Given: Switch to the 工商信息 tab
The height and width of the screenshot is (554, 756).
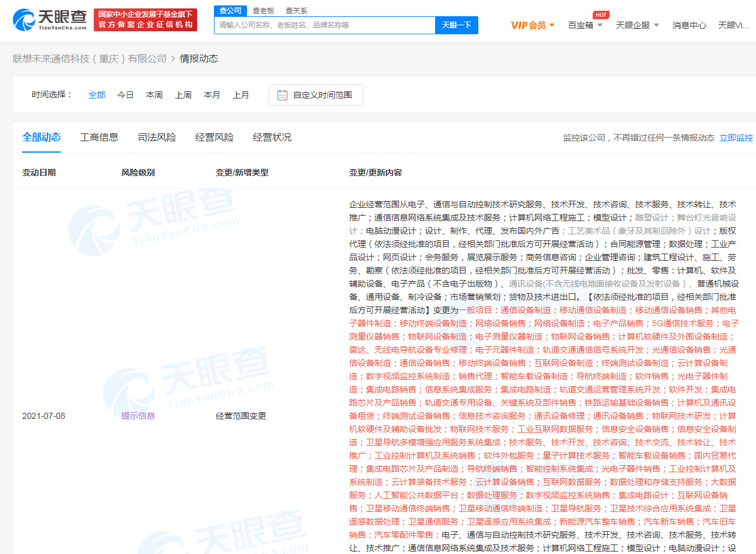Looking at the screenshot, I should click(x=99, y=137).
